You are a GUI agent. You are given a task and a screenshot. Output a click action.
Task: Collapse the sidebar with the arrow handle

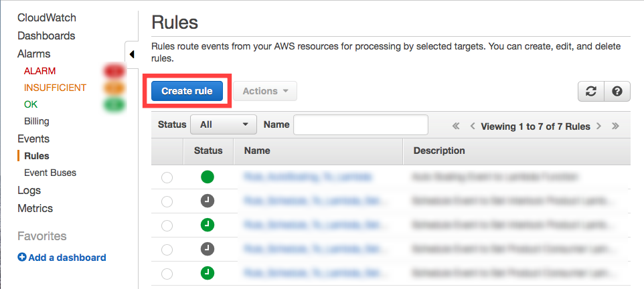tap(131, 54)
